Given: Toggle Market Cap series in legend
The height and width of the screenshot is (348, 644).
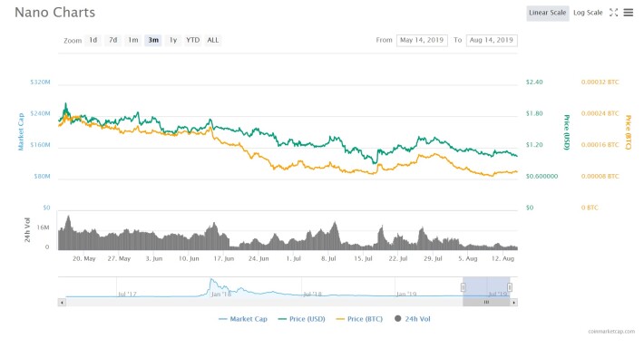Looking at the screenshot, I should point(243,319).
